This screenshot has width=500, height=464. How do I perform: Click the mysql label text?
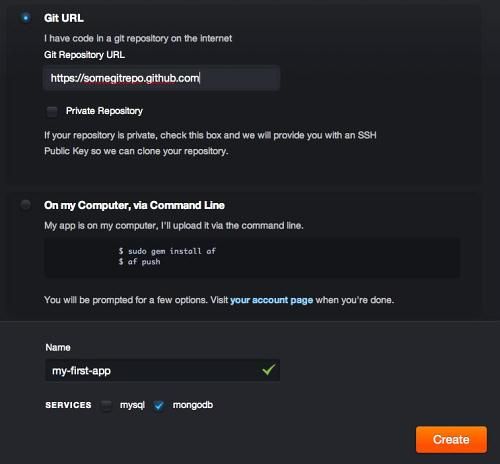pos(132,405)
